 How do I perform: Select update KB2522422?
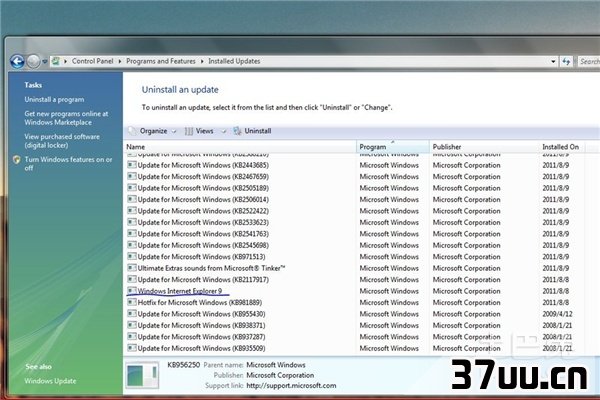pos(203,211)
